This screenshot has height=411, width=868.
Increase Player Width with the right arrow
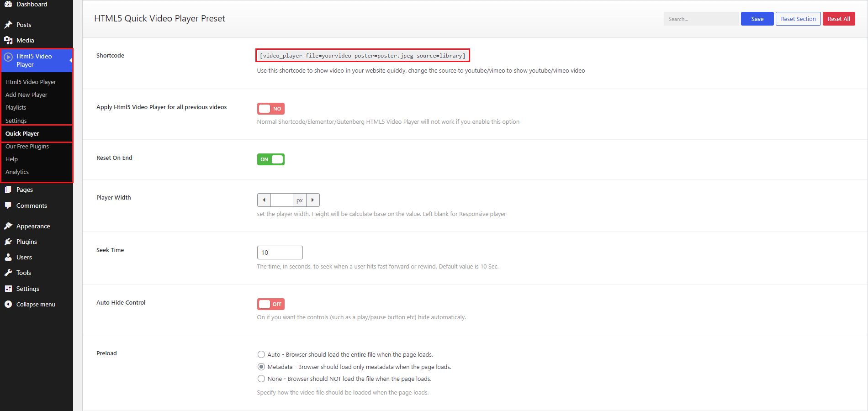tap(312, 200)
